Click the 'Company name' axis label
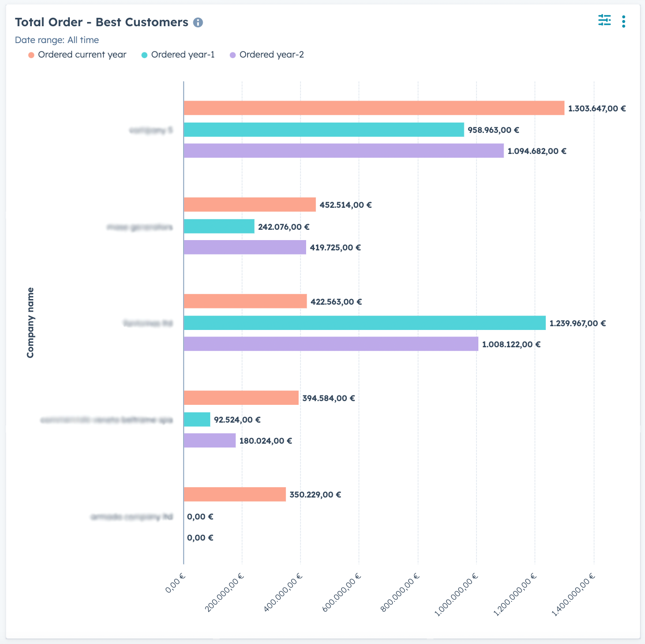Image resolution: width=645 pixels, height=644 pixels. 30,323
